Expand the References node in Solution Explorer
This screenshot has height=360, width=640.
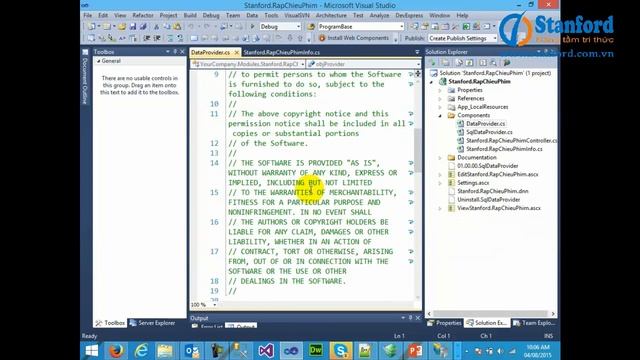click(x=440, y=98)
